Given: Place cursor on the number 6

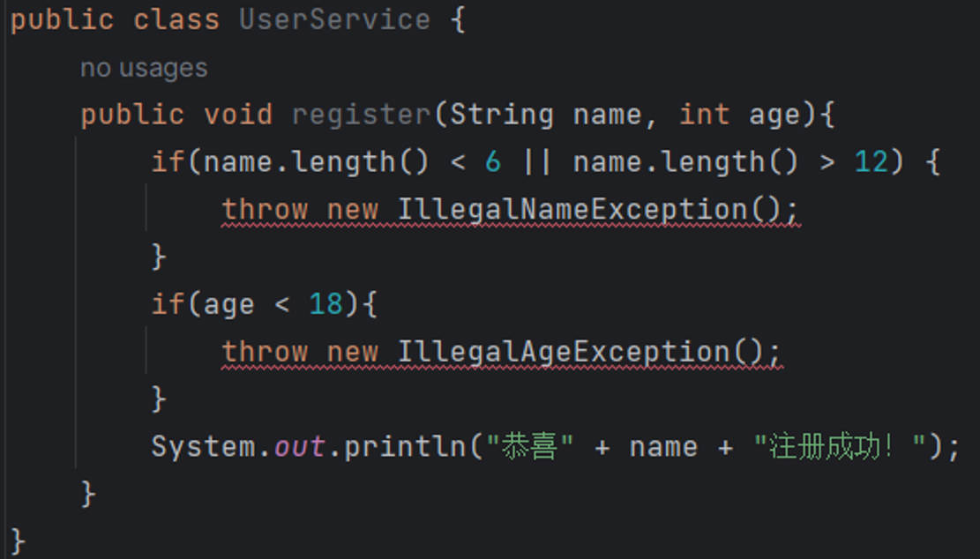Looking at the screenshot, I should click(492, 162).
